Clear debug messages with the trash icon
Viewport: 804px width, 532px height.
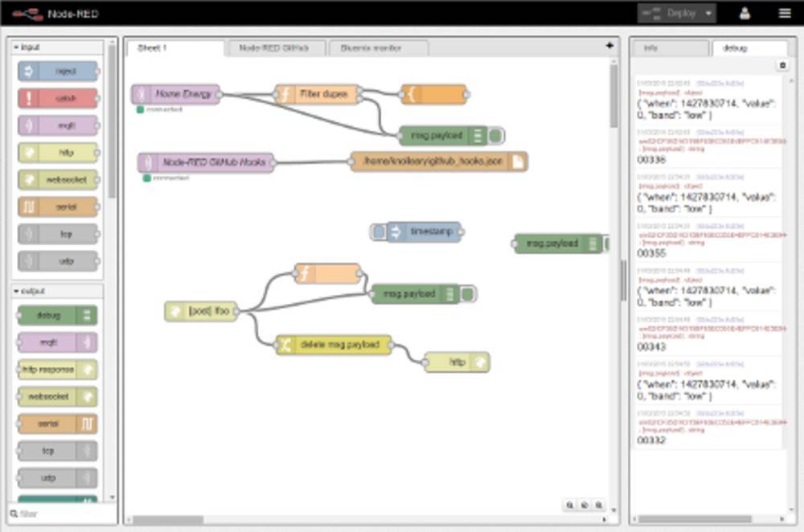pyautogui.click(x=782, y=66)
